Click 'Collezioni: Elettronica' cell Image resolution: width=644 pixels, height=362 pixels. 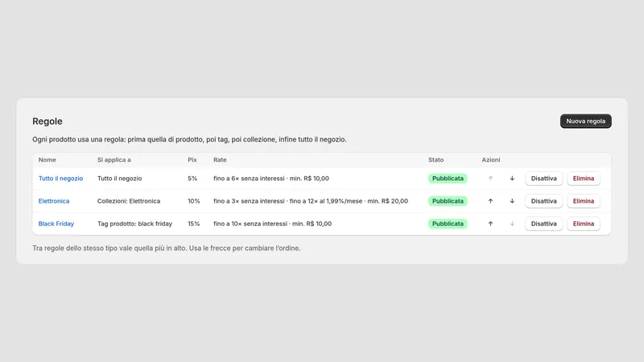click(129, 201)
